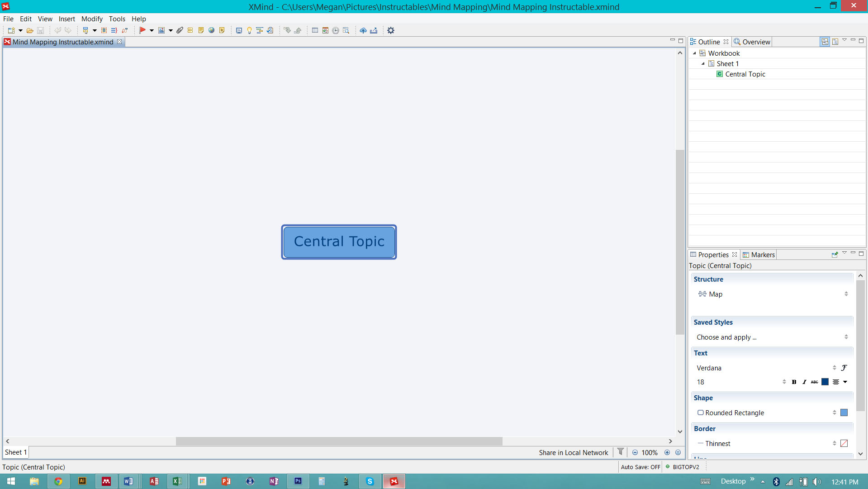868x489 pixels.
Task: Open the text alignment dropdown arrow
Action: pyautogui.click(x=845, y=382)
